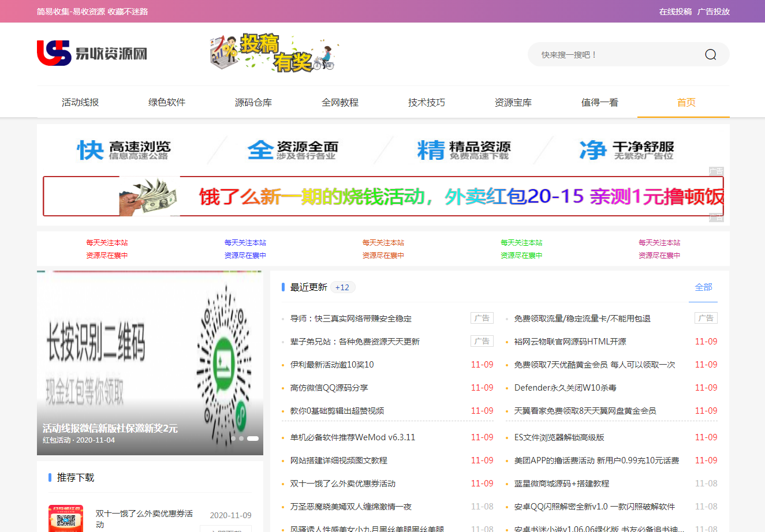
Task: Click the 全 资源全面 feature icon
Action: point(293,150)
